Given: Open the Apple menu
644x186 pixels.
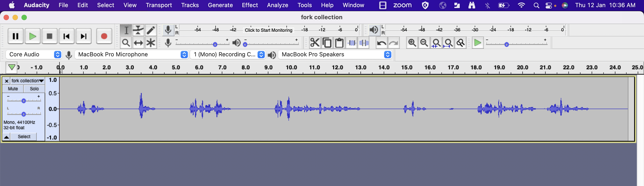Looking at the screenshot, I should coord(12,5).
